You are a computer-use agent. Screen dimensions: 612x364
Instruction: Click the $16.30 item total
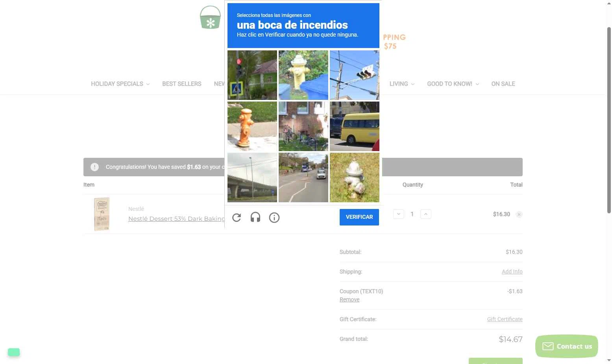point(501,214)
